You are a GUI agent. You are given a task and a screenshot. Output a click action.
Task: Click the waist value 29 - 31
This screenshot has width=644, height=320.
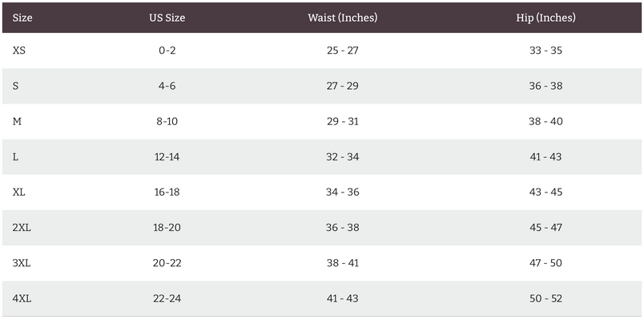pyautogui.click(x=343, y=121)
